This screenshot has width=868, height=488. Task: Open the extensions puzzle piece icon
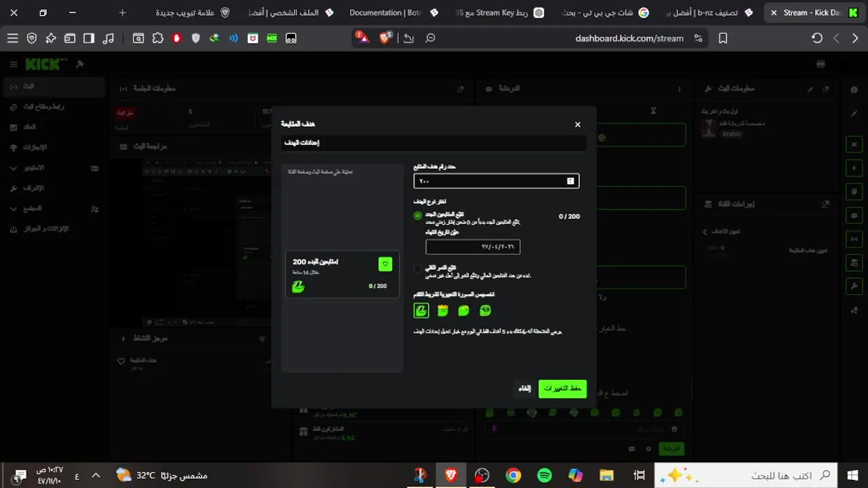(158, 39)
